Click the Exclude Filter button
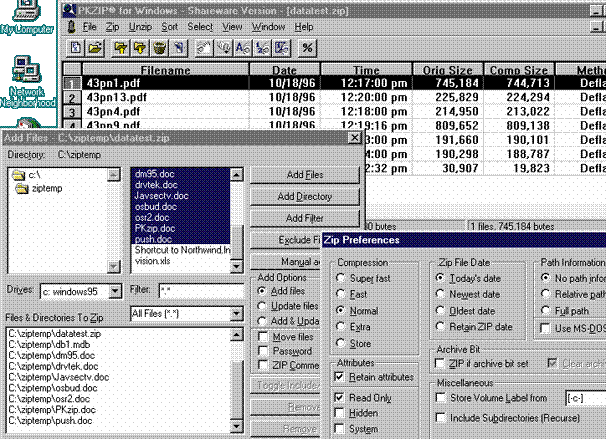Viewport: 606px width, 439px height. 286,240
